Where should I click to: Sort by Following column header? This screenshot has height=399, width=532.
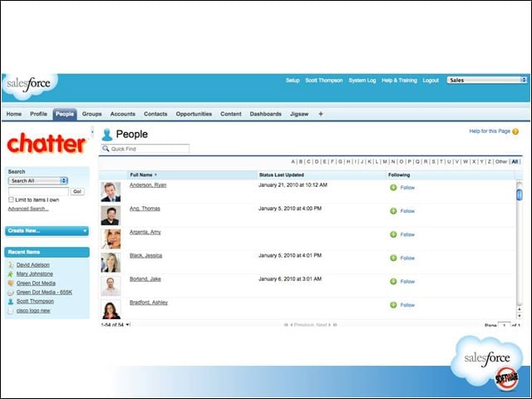coord(399,175)
